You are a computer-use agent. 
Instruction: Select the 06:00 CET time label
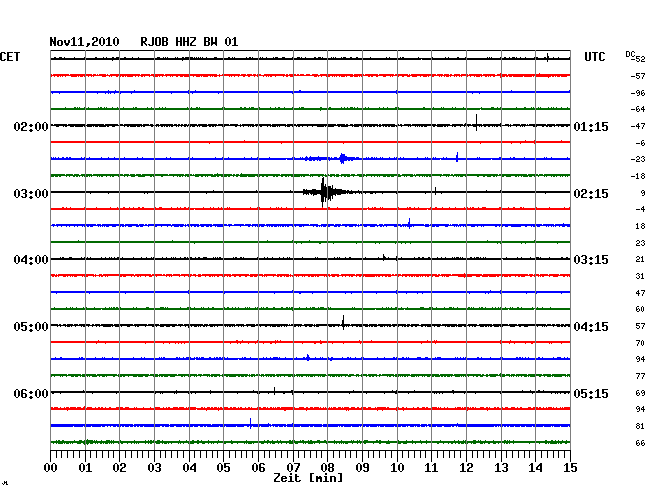click(x=31, y=393)
